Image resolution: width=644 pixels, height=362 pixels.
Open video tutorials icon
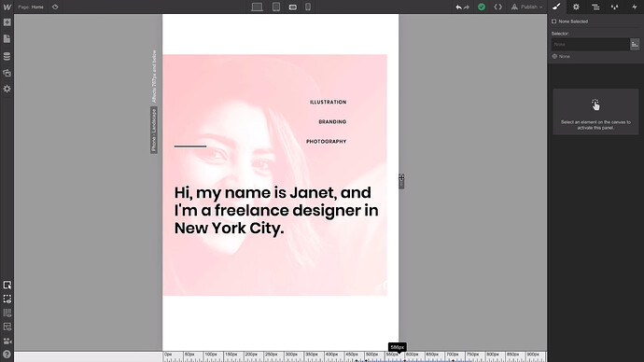pos(7,341)
